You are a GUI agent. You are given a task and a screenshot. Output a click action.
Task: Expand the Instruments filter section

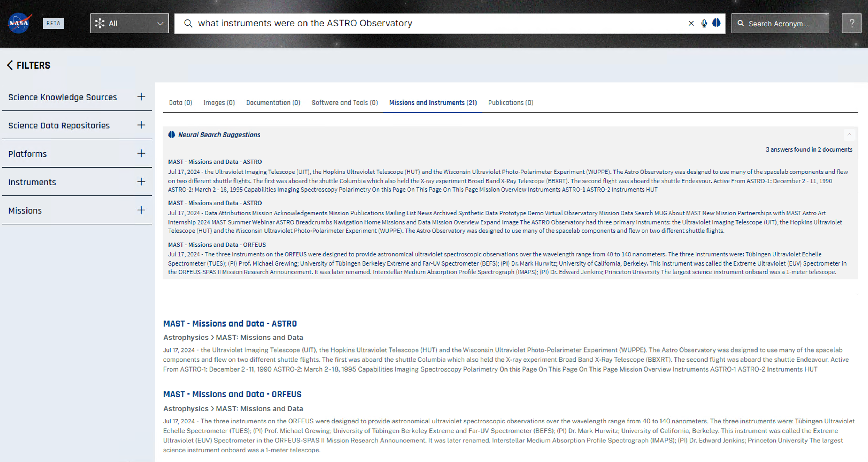click(x=141, y=182)
